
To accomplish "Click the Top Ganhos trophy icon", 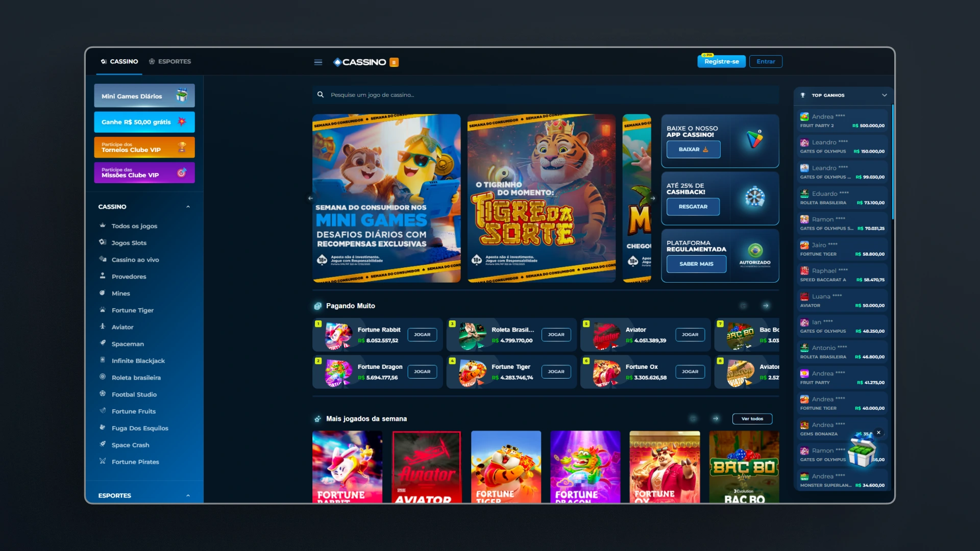I will (x=803, y=95).
